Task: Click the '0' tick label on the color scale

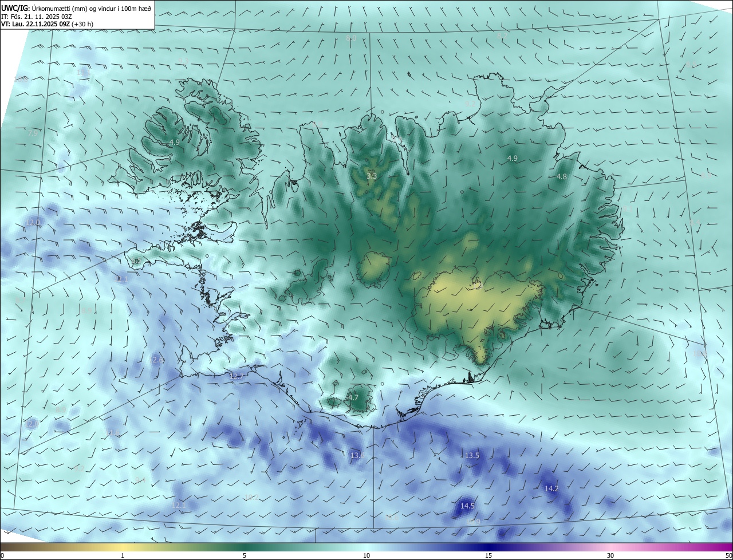Action: (2, 555)
